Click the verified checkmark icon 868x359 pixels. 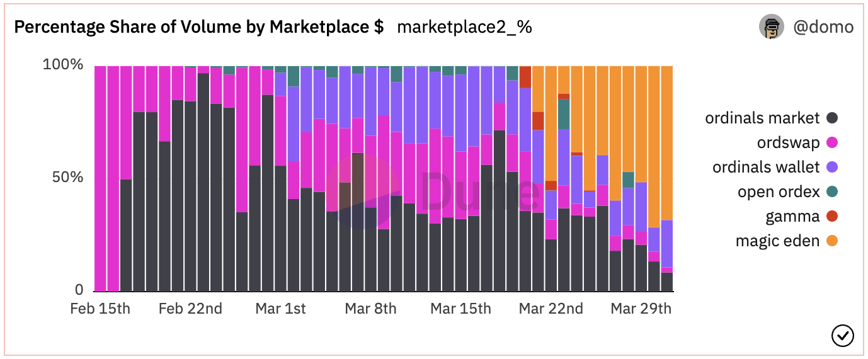[x=842, y=336]
